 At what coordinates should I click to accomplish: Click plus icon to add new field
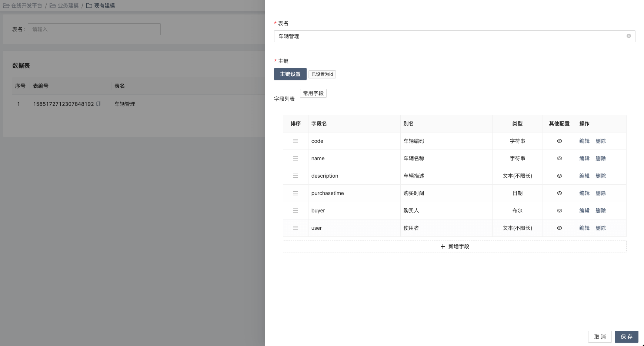[x=443, y=246]
